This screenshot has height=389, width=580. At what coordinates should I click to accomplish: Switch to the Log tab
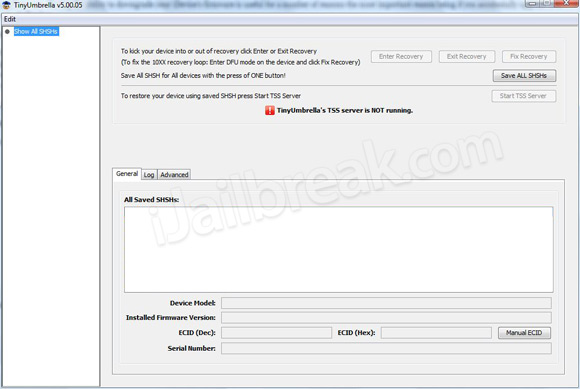[149, 175]
